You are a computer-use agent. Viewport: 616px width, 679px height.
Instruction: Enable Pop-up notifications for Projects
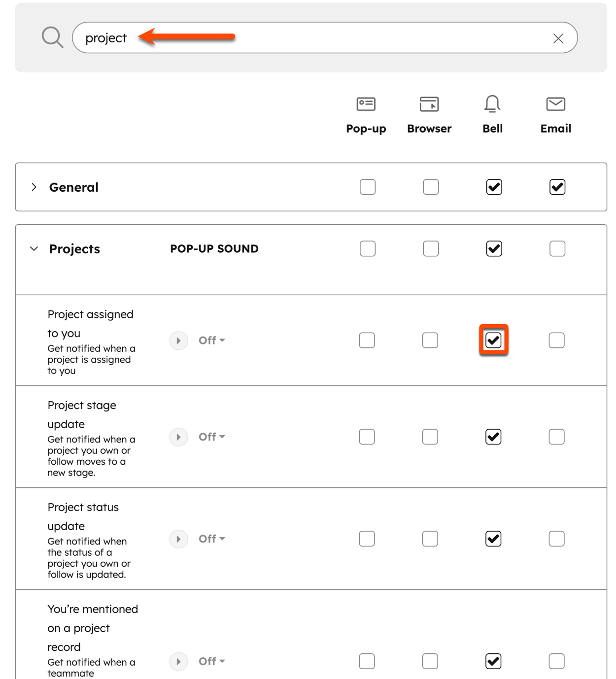point(367,249)
